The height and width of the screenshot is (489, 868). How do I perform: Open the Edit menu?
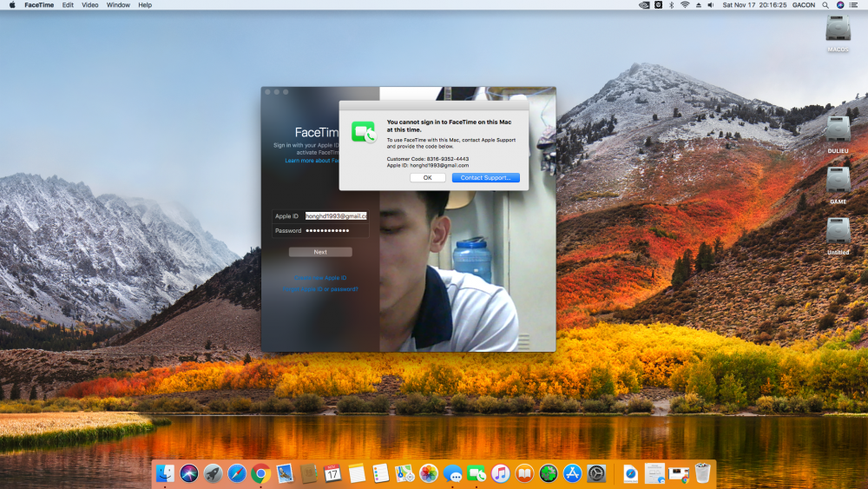click(68, 5)
